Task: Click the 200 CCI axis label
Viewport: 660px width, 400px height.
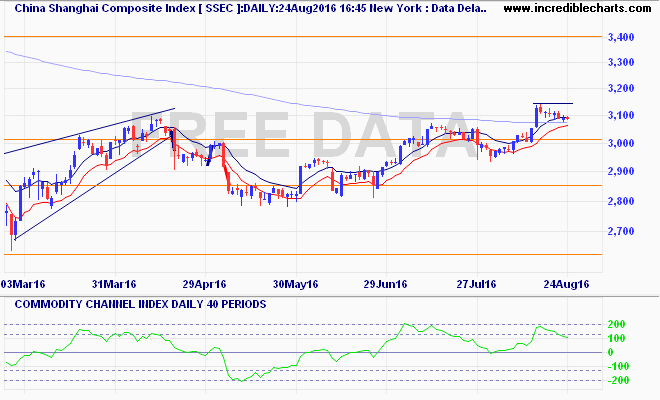Action: pyautogui.click(x=617, y=324)
